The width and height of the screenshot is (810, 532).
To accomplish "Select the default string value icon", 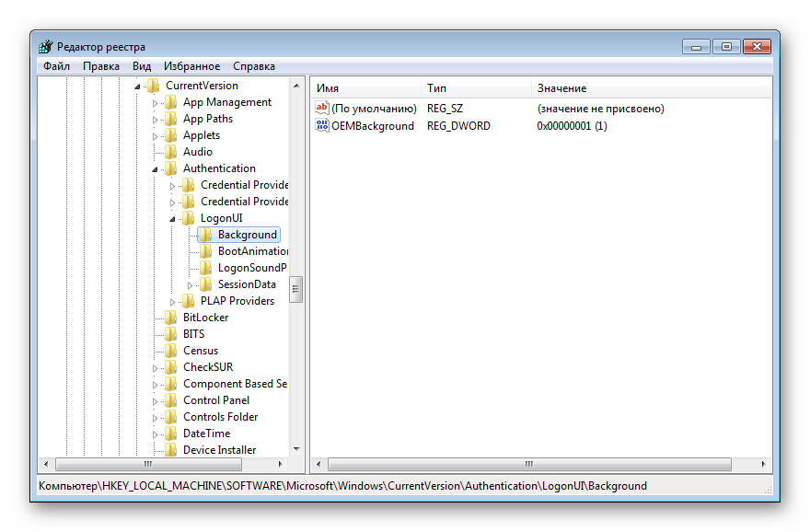I will (x=322, y=109).
